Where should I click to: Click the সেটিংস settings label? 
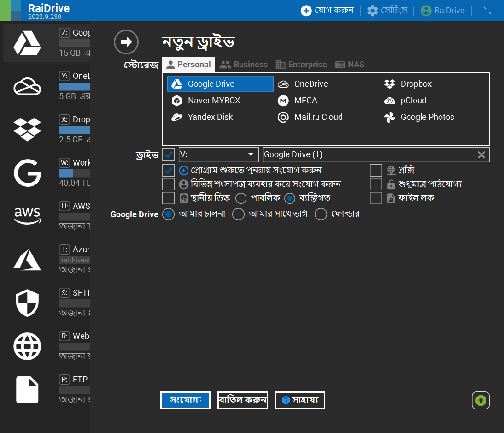(394, 11)
